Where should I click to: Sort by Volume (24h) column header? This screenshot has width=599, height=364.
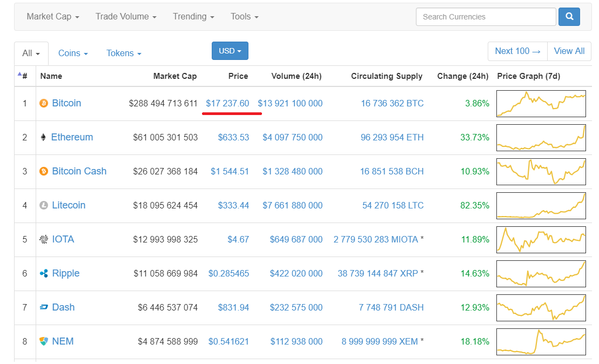tap(297, 76)
